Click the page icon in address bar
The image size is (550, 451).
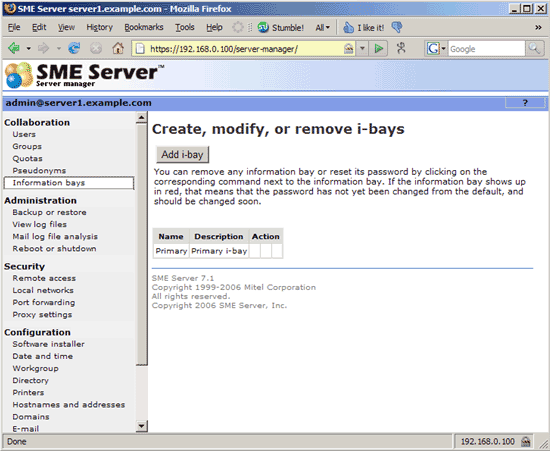(140, 49)
